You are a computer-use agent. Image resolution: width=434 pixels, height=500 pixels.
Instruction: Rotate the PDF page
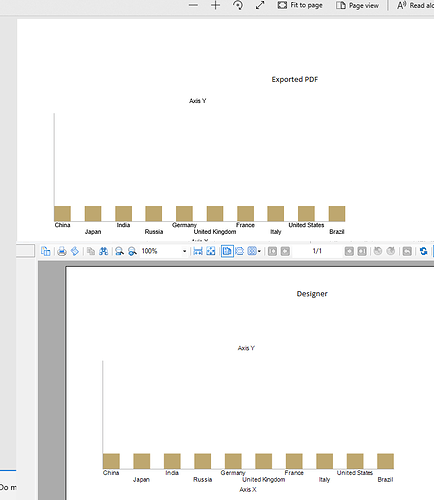[238, 5]
